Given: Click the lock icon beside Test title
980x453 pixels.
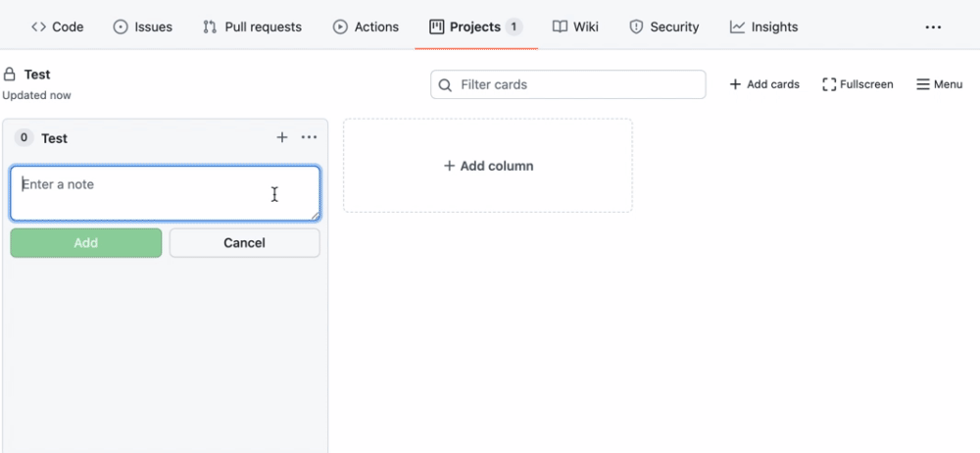Looking at the screenshot, I should pyautogui.click(x=10, y=75).
